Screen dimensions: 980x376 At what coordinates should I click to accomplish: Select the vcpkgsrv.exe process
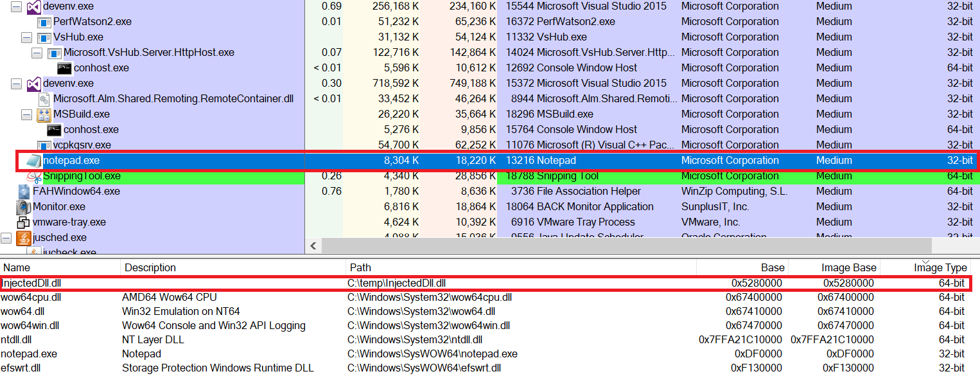pos(82,145)
